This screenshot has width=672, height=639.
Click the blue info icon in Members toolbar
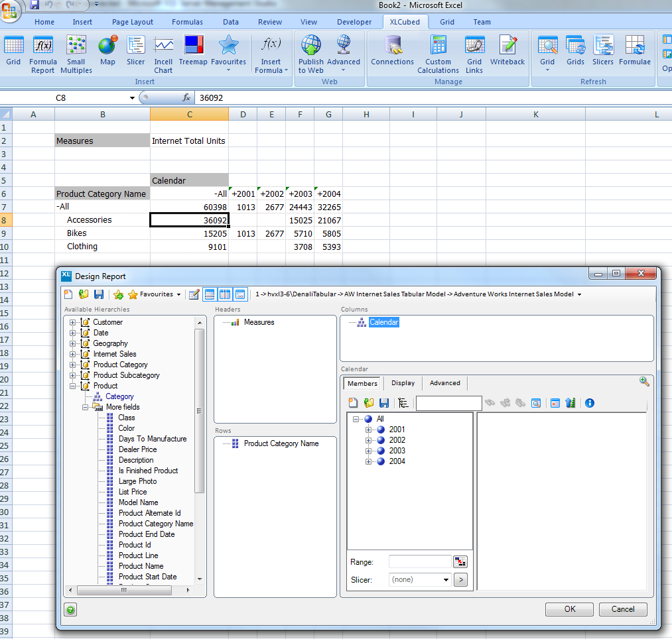(590, 402)
